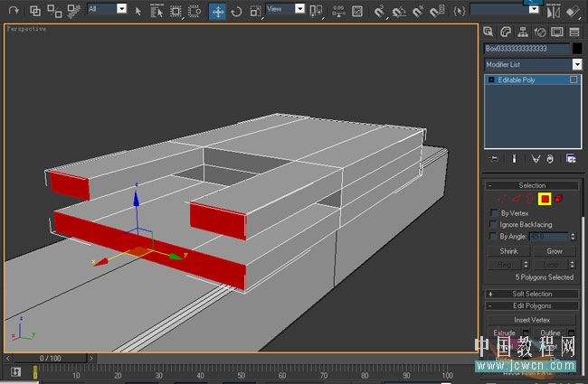Click Make Unique icon
This screenshot has height=384, width=588.
[536, 159]
